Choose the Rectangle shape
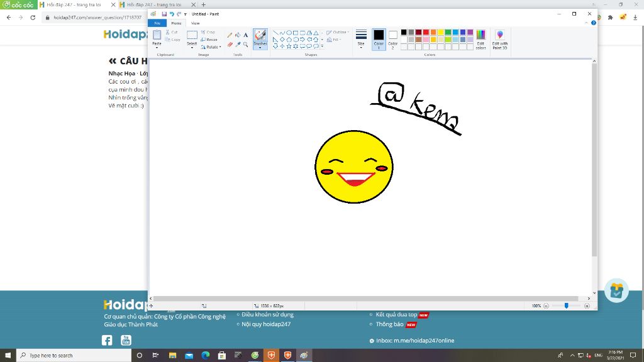644x362 pixels. pos(296,33)
